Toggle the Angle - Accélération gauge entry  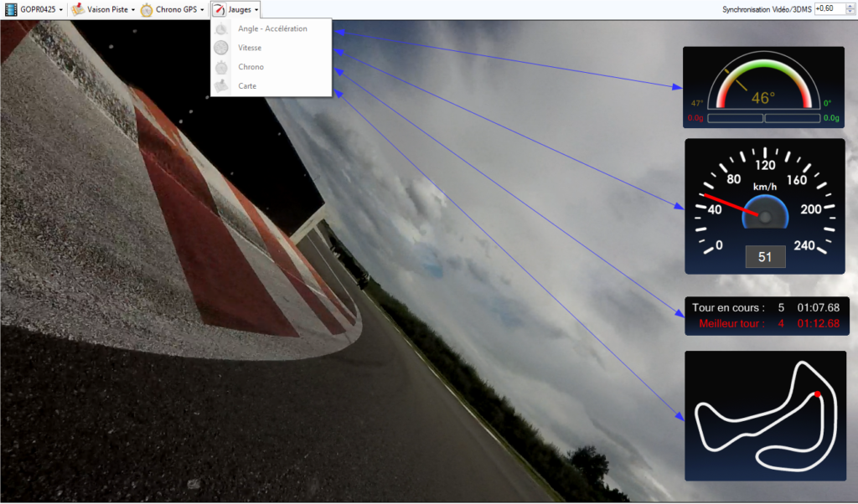(x=272, y=28)
